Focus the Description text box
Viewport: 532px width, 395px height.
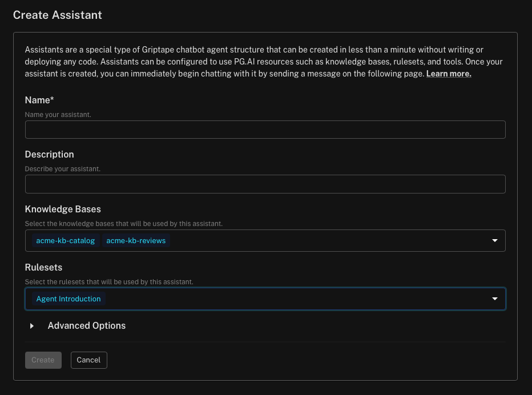coord(265,184)
